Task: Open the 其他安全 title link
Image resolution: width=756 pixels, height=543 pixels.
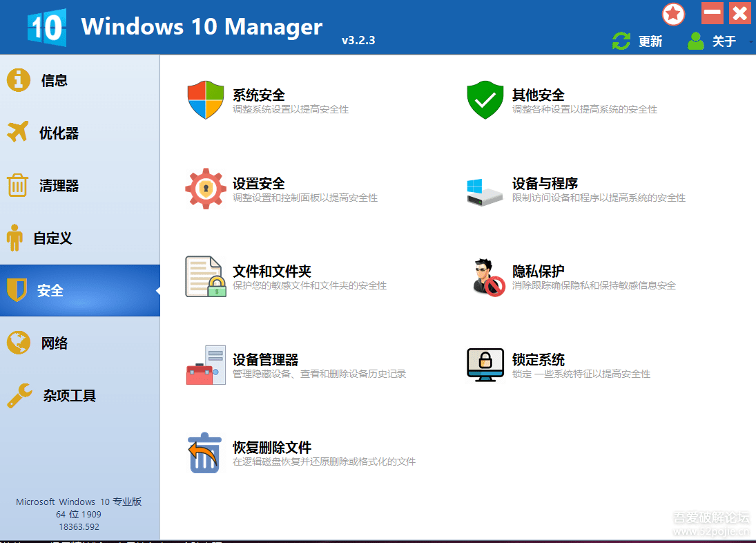Action: (x=538, y=95)
